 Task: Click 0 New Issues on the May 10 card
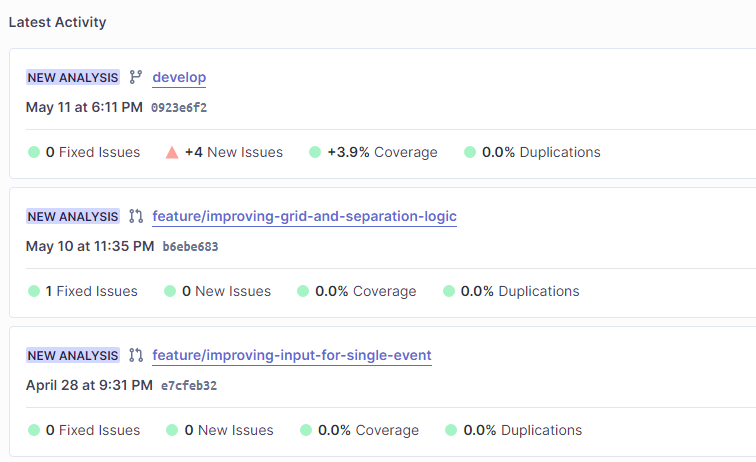[x=227, y=291]
